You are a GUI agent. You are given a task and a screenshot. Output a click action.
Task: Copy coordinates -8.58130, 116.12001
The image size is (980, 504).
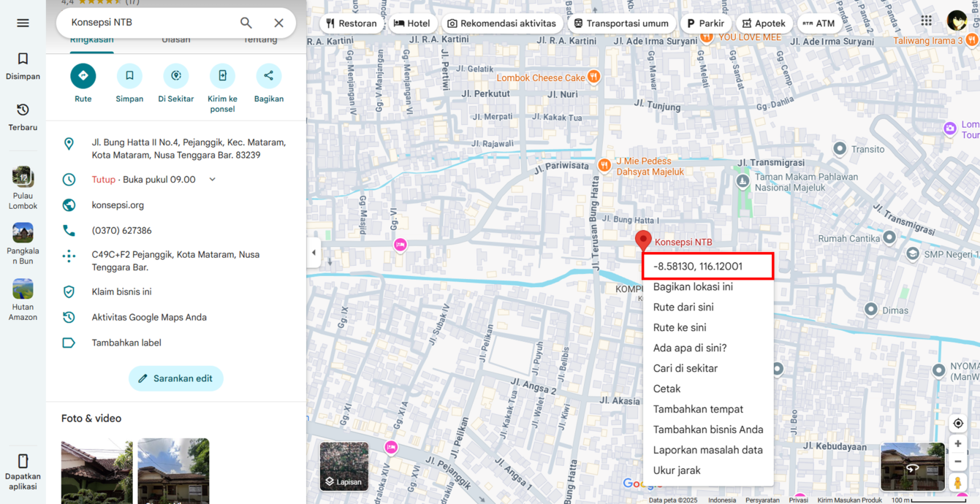[x=707, y=267]
